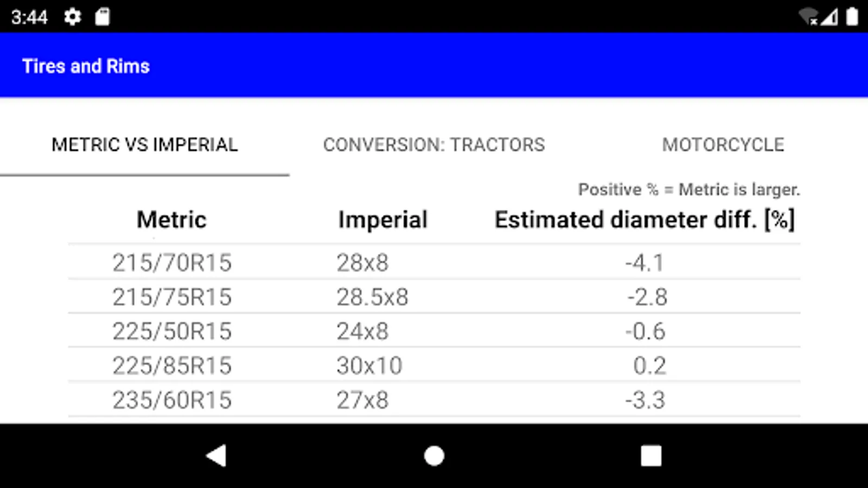Open the Motorcycle tab

point(723,145)
